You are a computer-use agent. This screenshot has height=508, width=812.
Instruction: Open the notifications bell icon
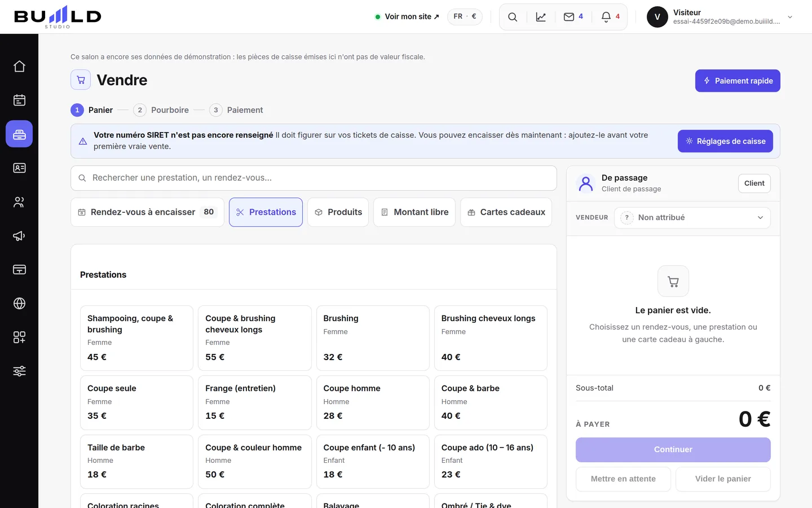[x=610, y=17]
